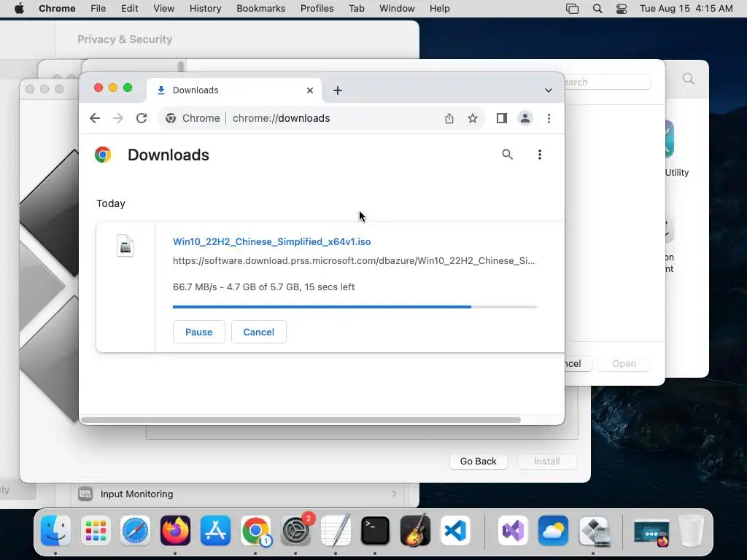Open a new tab with plus

coord(337,90)
